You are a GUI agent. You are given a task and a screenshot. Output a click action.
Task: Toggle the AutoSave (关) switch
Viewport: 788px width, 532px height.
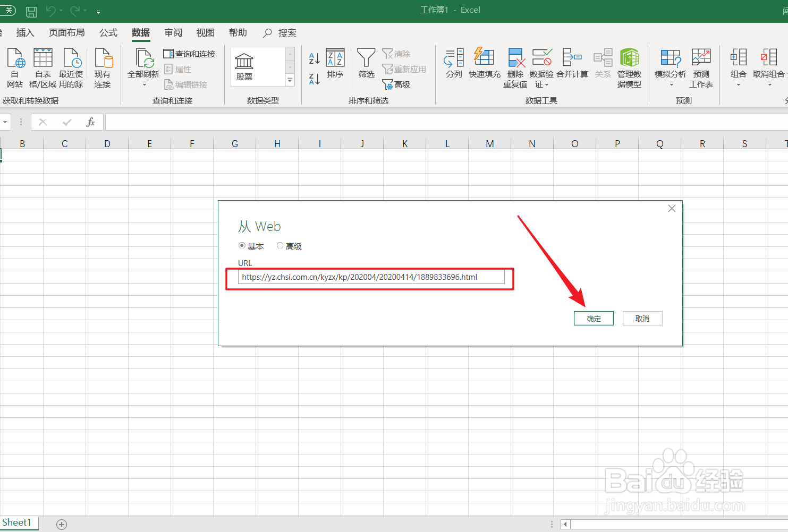click(7, 11)
